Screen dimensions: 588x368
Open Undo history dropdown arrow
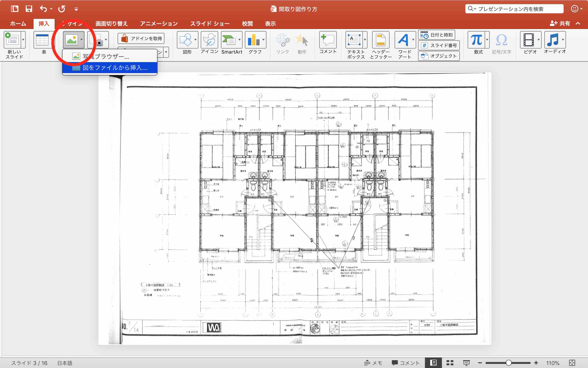pyautogui.click(x=51, y=9)
